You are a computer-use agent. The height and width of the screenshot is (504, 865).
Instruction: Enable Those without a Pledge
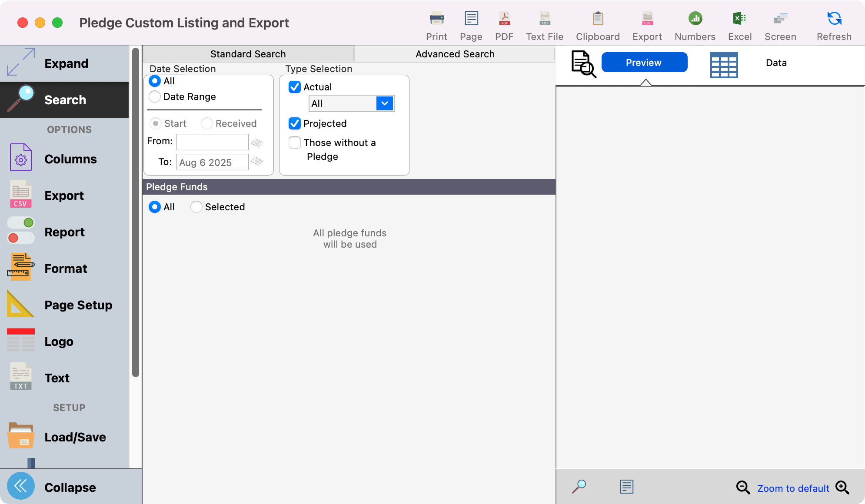pos(294,143)
